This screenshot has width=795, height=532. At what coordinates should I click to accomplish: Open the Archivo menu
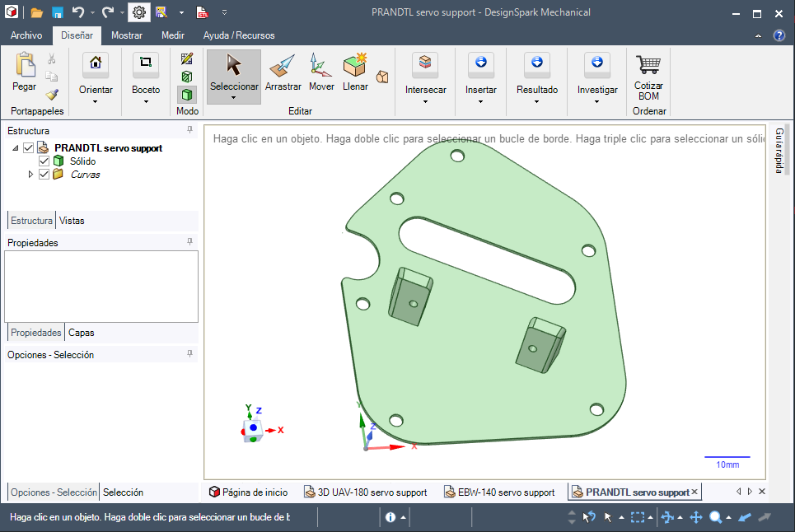point(26,35)
